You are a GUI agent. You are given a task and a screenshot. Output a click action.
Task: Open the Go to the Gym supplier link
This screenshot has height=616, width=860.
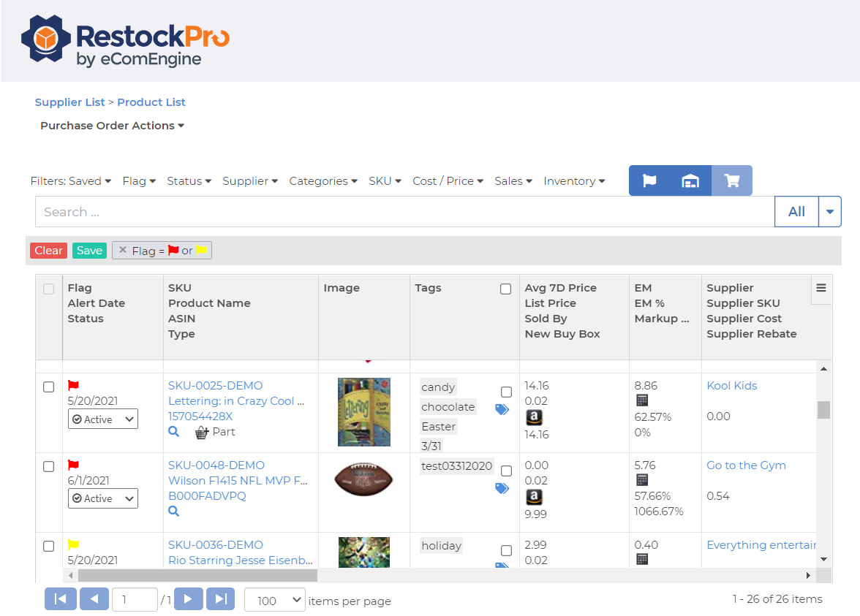[x=746, y=465]
